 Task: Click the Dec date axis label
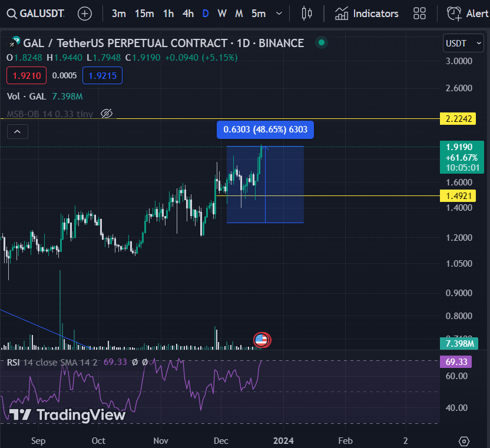coord(221,441)
